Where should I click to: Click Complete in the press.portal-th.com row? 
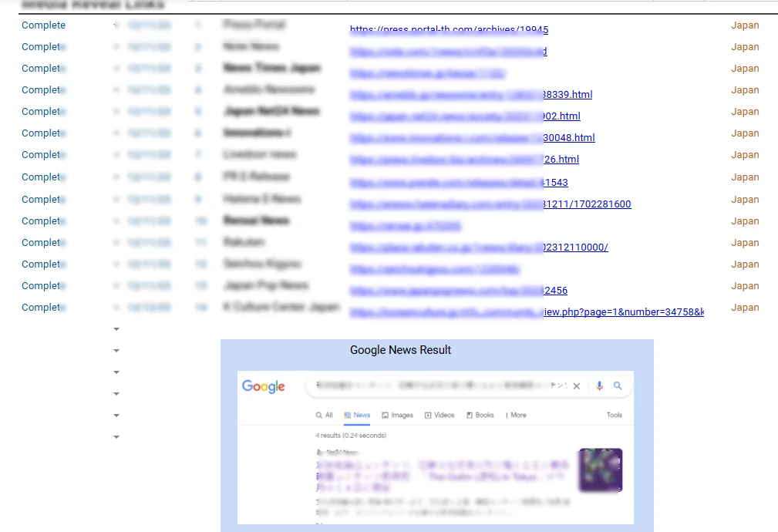point(43,25)
